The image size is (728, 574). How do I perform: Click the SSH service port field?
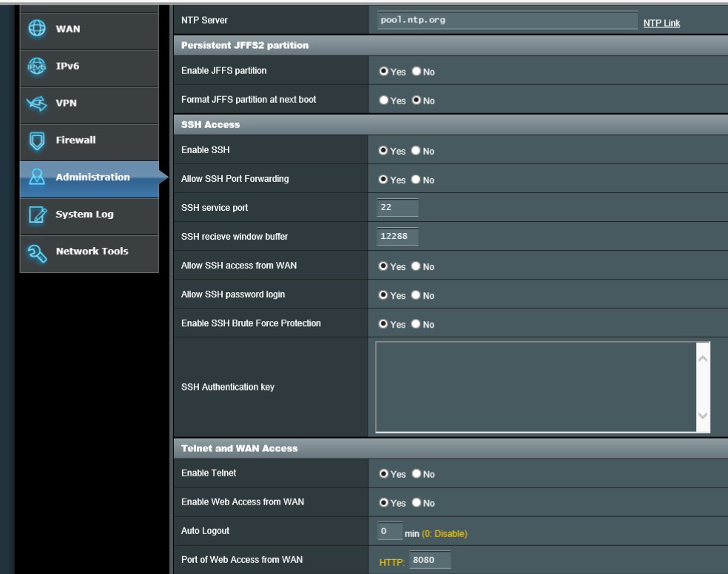397,208
